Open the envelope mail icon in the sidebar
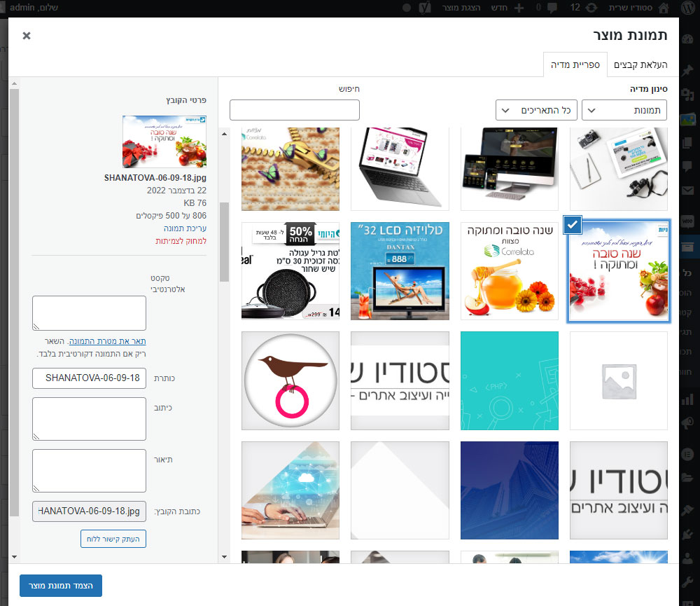This screenshot has height=606, width=700. tap(687, 191)
